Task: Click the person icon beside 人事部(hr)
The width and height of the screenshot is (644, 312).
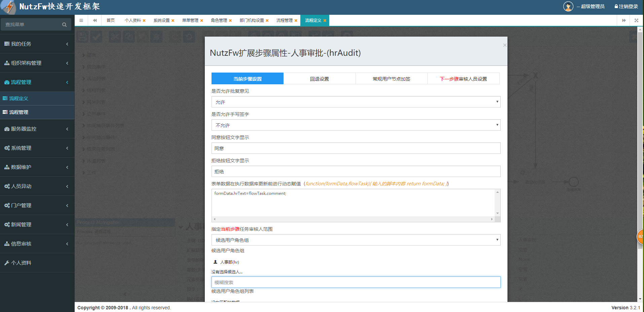Action: coord(216,262)
